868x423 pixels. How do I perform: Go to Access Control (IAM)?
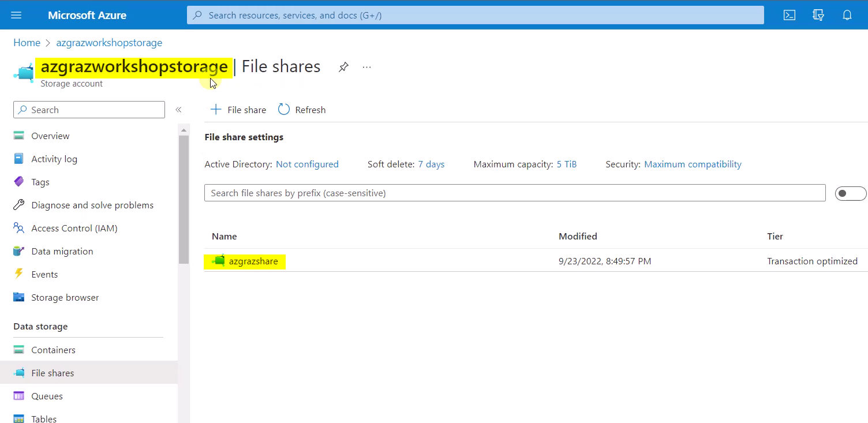pyautogui.click(x=74, y=228)
